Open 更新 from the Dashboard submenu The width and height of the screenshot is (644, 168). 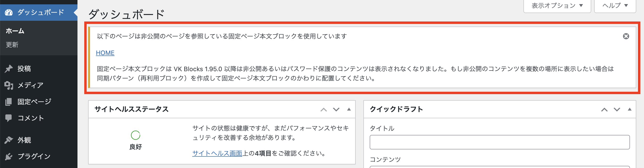[12, 45]
